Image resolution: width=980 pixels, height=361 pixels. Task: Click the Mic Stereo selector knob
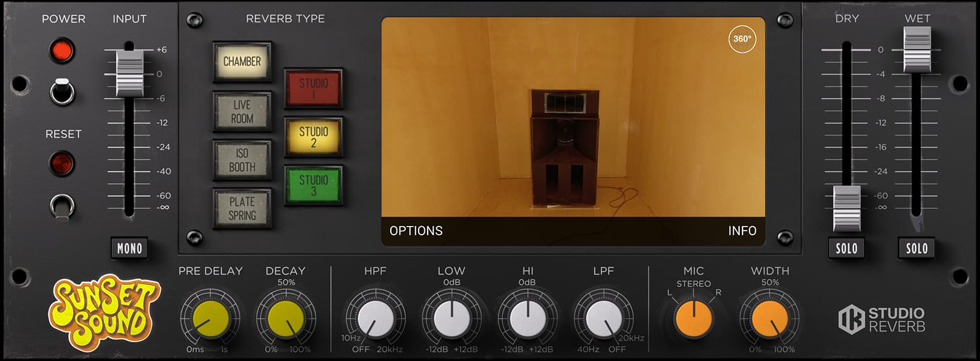pyautogui.click(x=693, y=319)
